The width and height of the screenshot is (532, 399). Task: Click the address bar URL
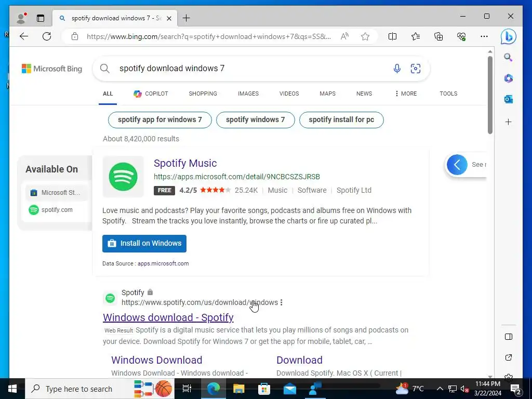[x=209, y=36]
